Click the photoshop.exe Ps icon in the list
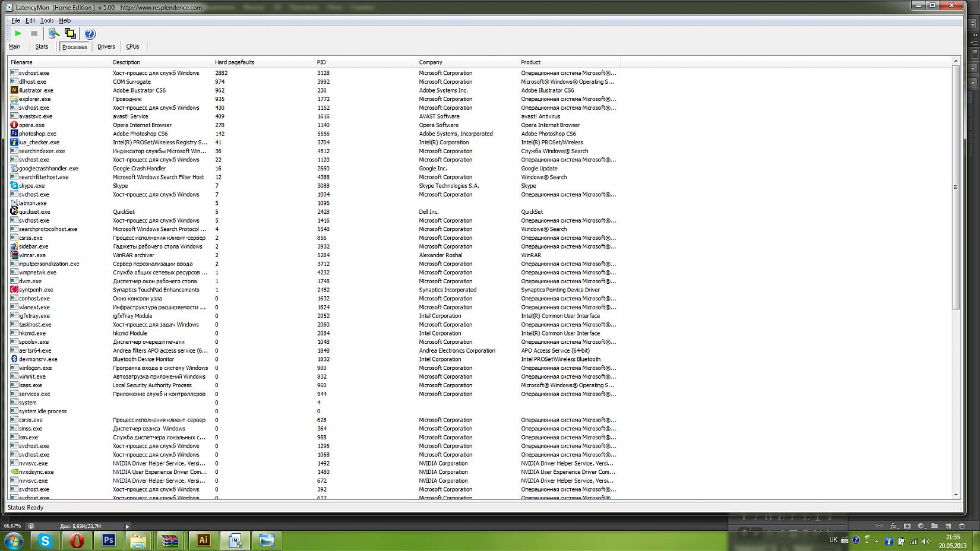The image size is (980, 551). pyautogui.click(x=14, y=134)
